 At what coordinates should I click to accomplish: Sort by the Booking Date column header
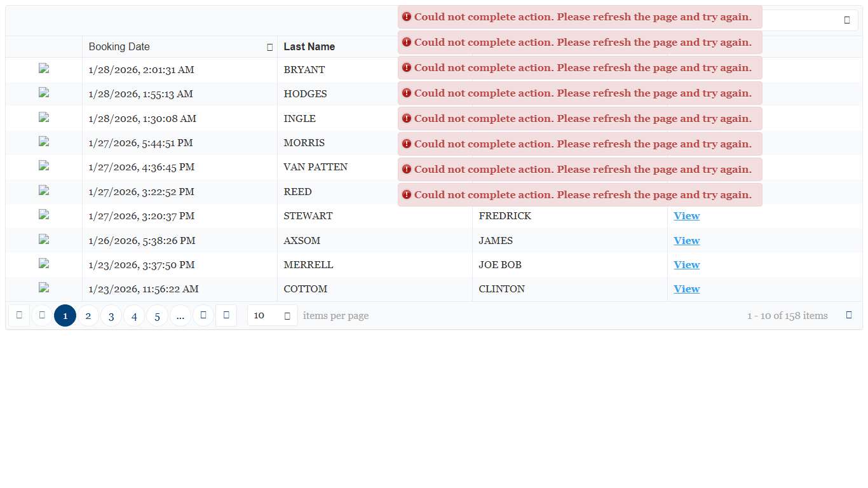click(x=119, y=47)
